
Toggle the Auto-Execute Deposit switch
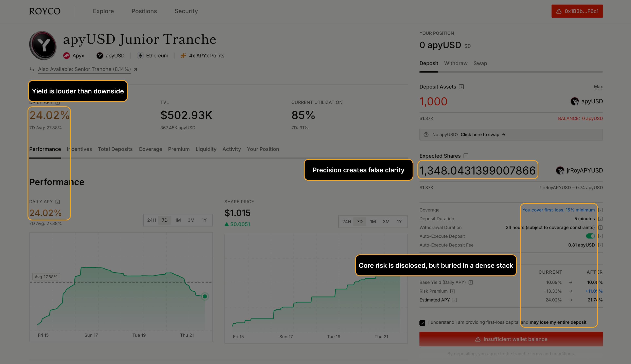tap(590, 236)
